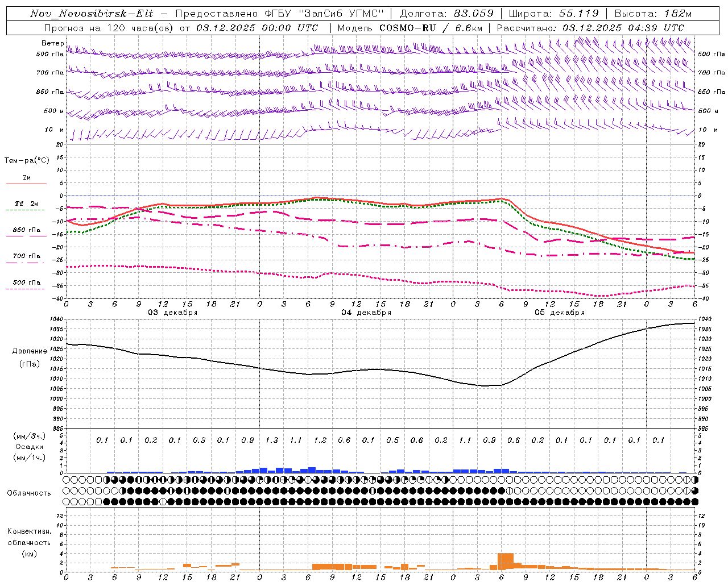Click the latitude value Широта: 55.119
The image size is (728, 582).
[554, 14]
